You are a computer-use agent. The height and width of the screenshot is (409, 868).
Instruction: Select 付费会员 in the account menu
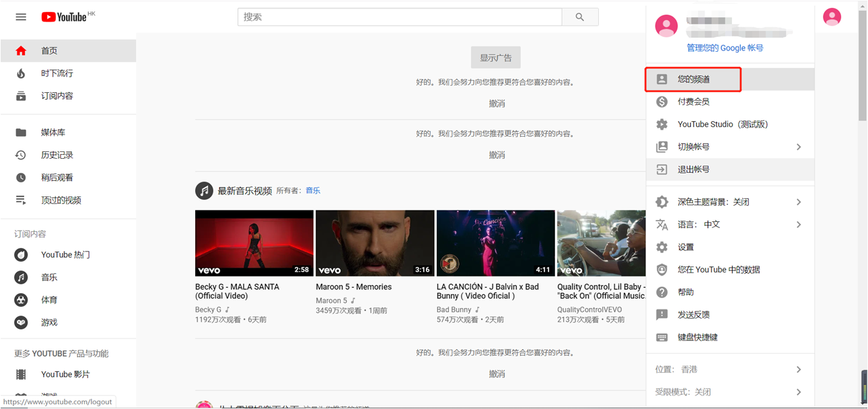click(x=730, y=102)
